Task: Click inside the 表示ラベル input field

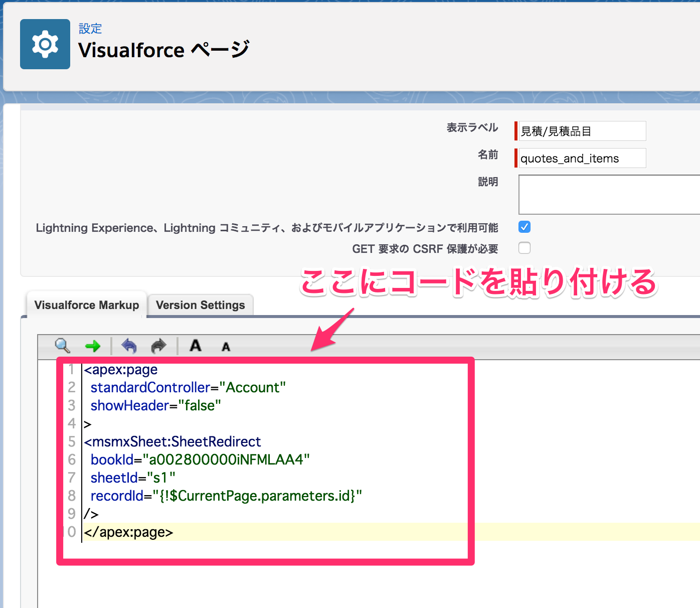Action: [580, 131]
